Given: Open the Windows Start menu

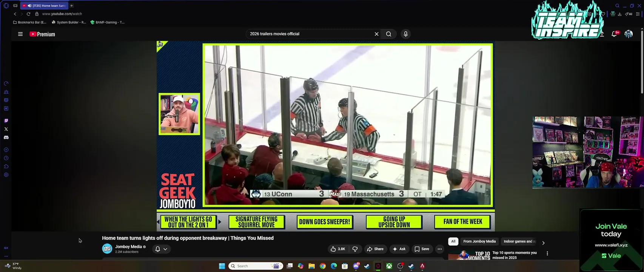Looking at the screenshot, I should click(222, 266).
